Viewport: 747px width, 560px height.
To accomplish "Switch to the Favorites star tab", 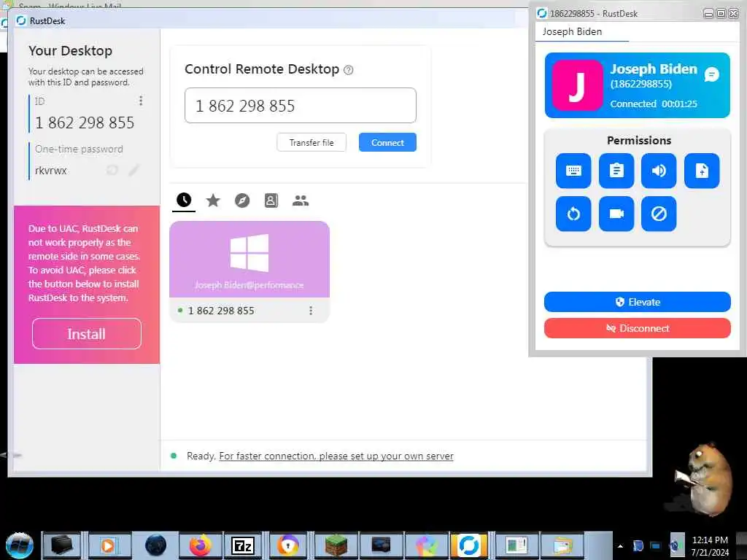I will (x=213, y=201).
